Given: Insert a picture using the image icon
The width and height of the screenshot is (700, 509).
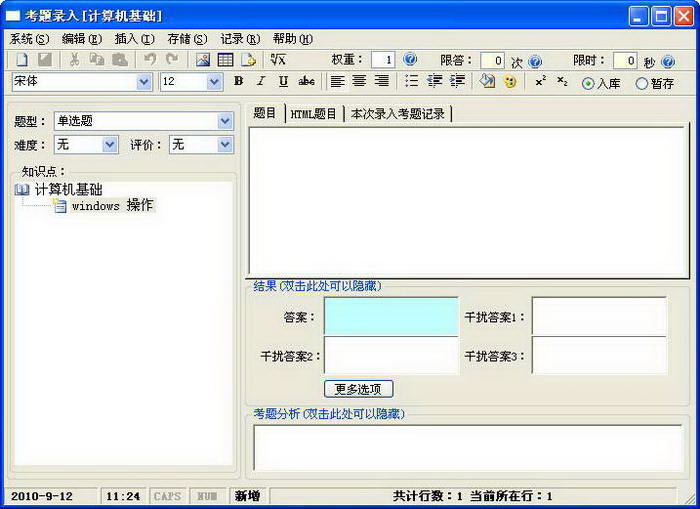Looking at the screenshot, I should tap(203, 60).
